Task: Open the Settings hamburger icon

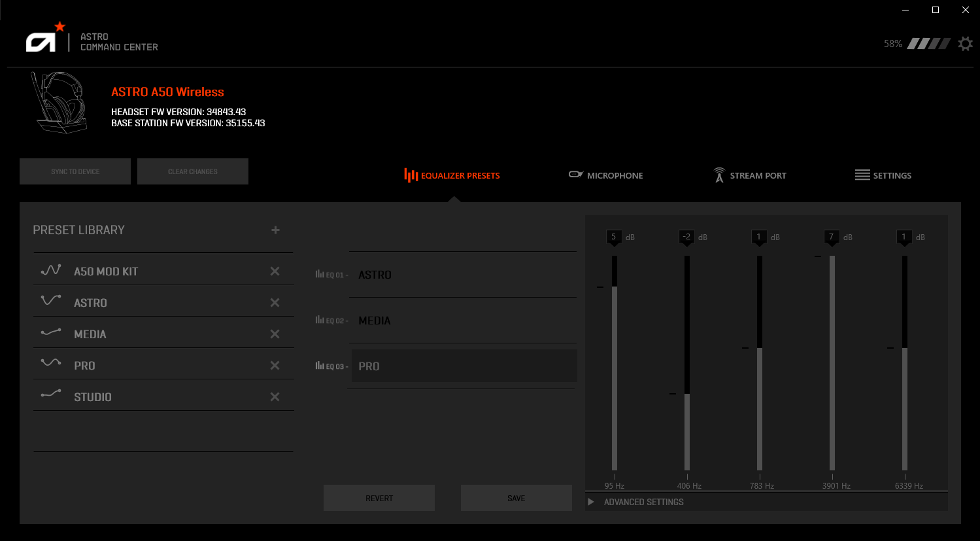Action: click(x=864, y=175)
